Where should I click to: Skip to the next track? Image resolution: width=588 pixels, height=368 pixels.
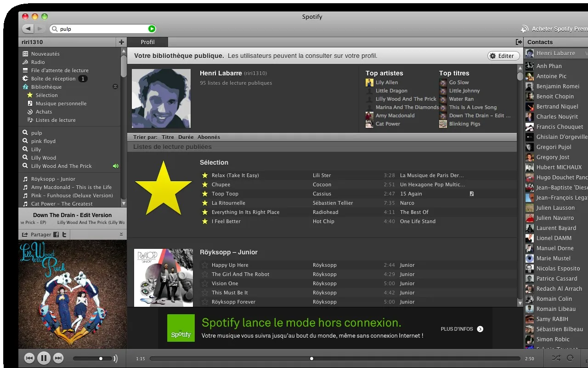click(58, 358)
